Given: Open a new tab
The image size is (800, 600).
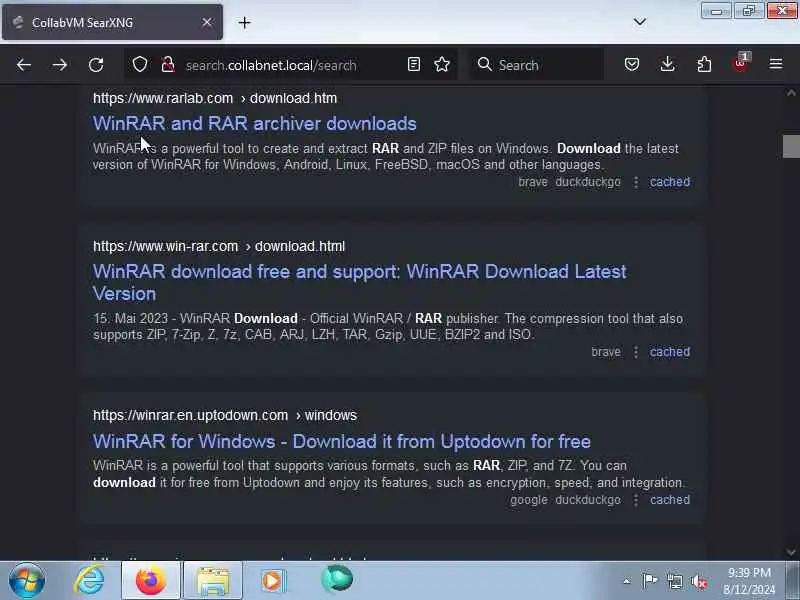Looking at the screenshot, I should (244, 22).
